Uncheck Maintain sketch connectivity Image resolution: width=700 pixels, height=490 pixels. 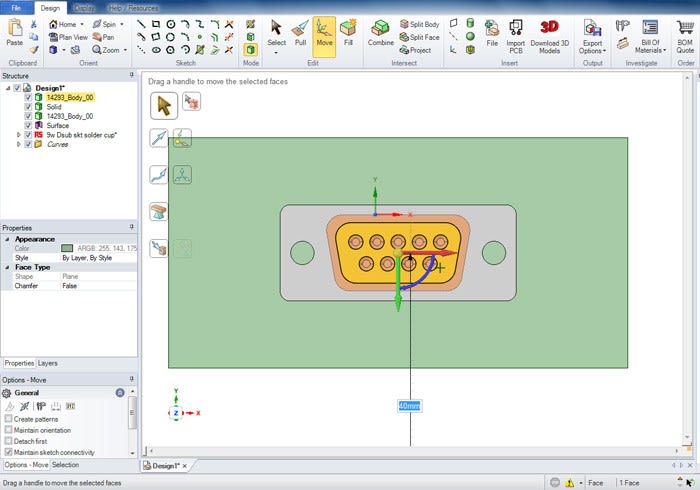point(8,452)
